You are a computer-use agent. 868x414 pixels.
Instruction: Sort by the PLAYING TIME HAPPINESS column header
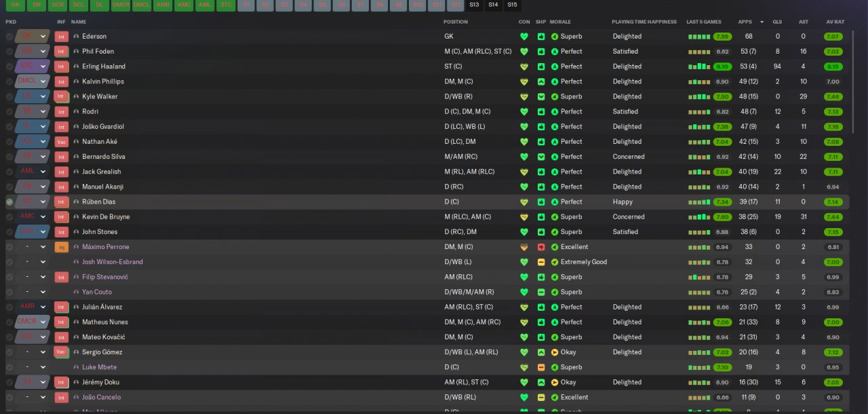pyautogui.click(x=644, y=22)
